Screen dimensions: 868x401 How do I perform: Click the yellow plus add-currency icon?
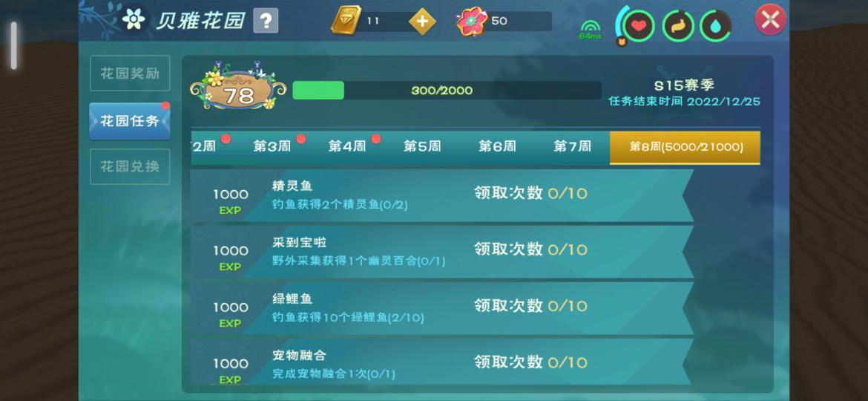click(422, 22)
